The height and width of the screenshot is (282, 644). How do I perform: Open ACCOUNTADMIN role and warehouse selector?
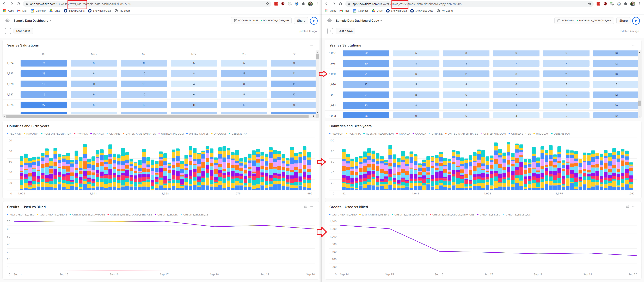tap(261, 21)
